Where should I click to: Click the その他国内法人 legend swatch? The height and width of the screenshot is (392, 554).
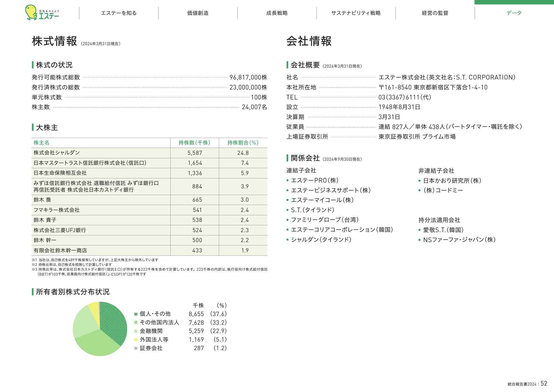(136, 322)
